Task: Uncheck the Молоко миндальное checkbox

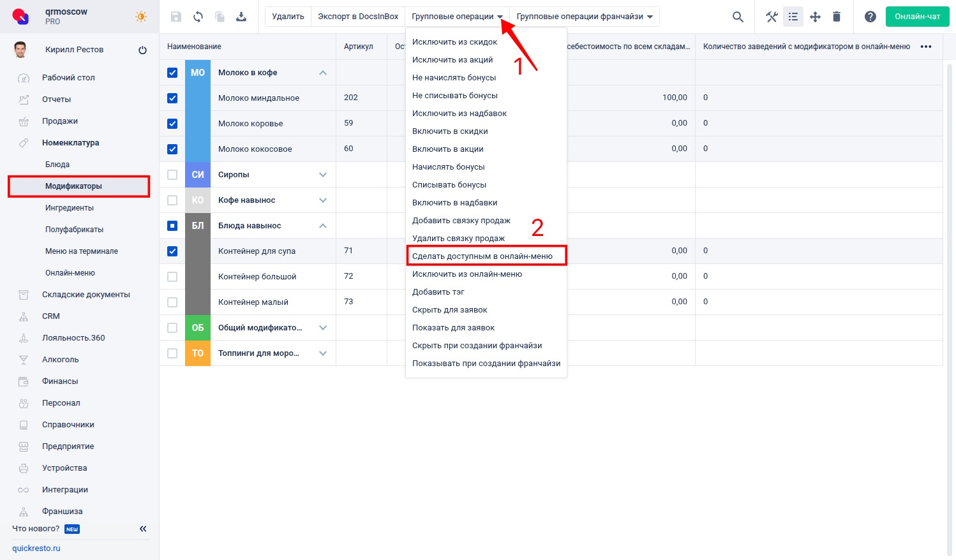Action: [x=172, y=98]
